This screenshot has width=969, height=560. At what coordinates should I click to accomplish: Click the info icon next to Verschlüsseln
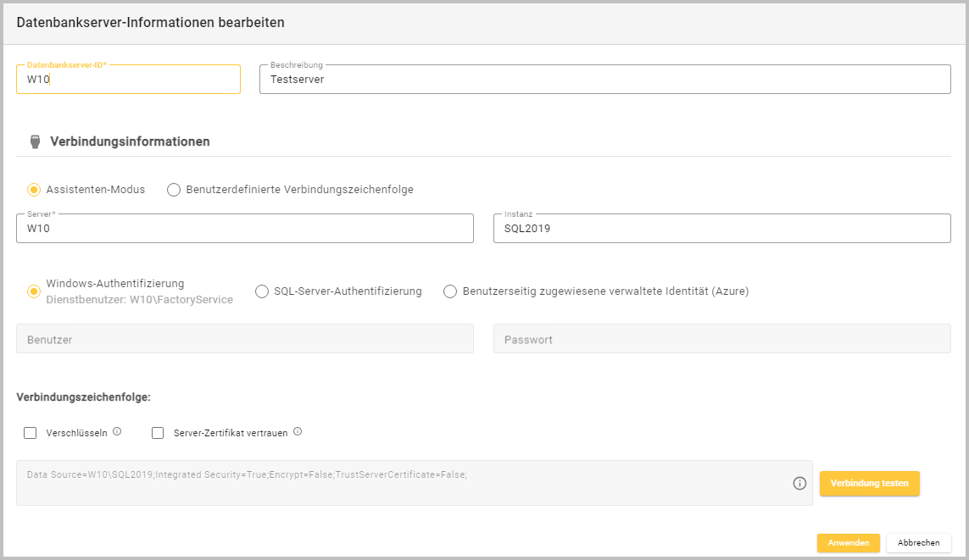point(117,432)
